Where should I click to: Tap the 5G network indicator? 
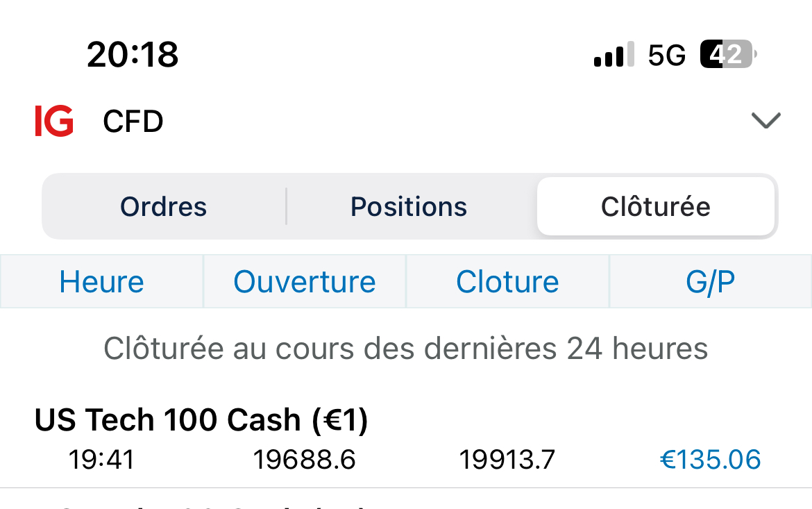pyautogui.click(x=666, y=55)
